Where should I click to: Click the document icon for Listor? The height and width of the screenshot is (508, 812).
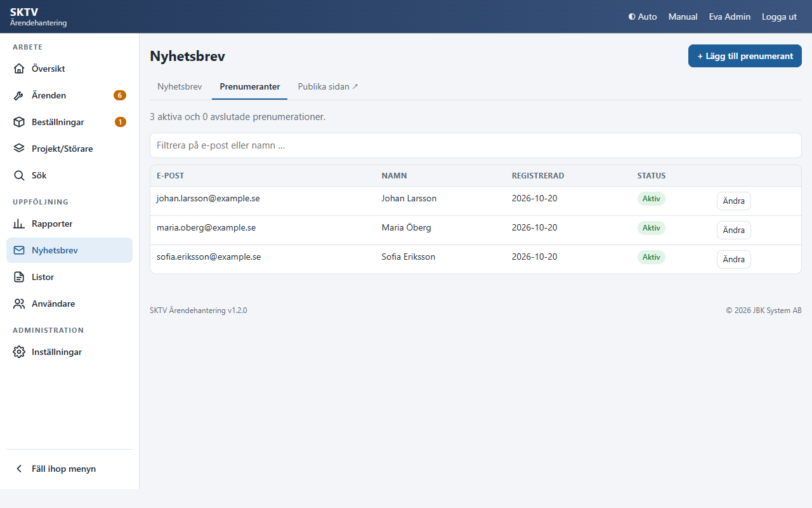19,277
